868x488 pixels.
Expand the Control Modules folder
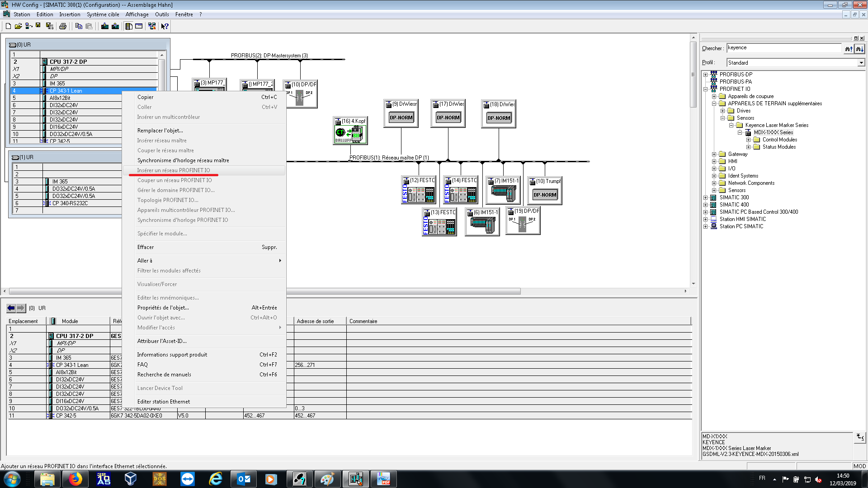pos(748,140)
